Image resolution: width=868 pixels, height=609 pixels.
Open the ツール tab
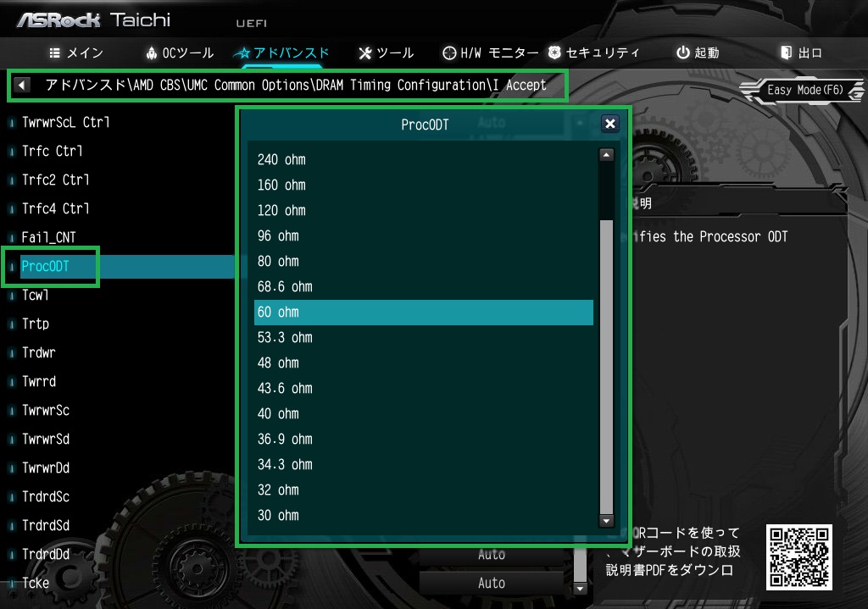tap(387, 53)
